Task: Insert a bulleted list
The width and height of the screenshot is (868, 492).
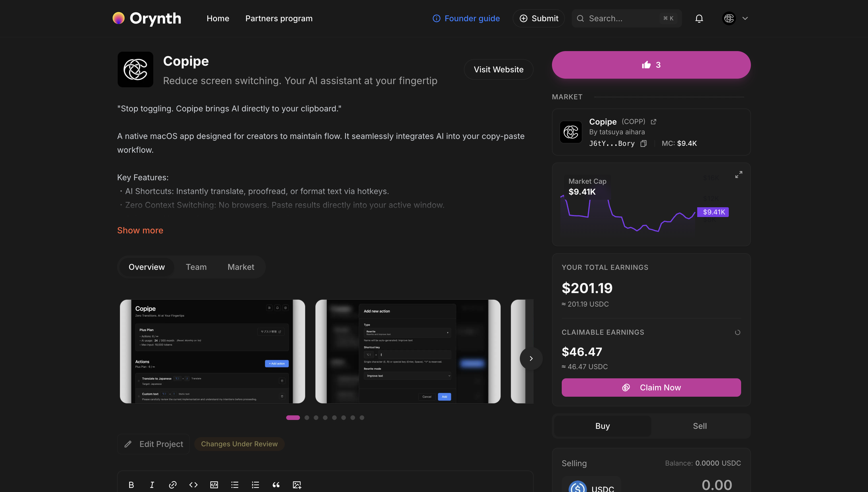Action: coord(235,485)
